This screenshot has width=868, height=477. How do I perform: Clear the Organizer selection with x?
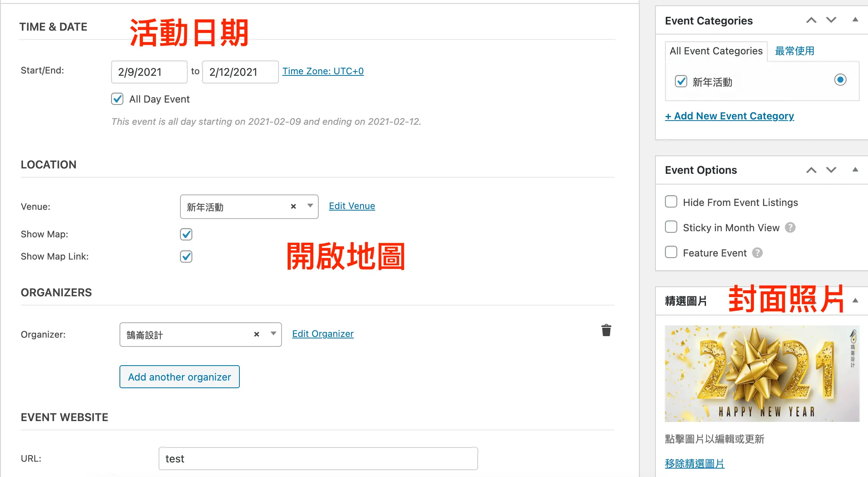click(x=257, y=334)
